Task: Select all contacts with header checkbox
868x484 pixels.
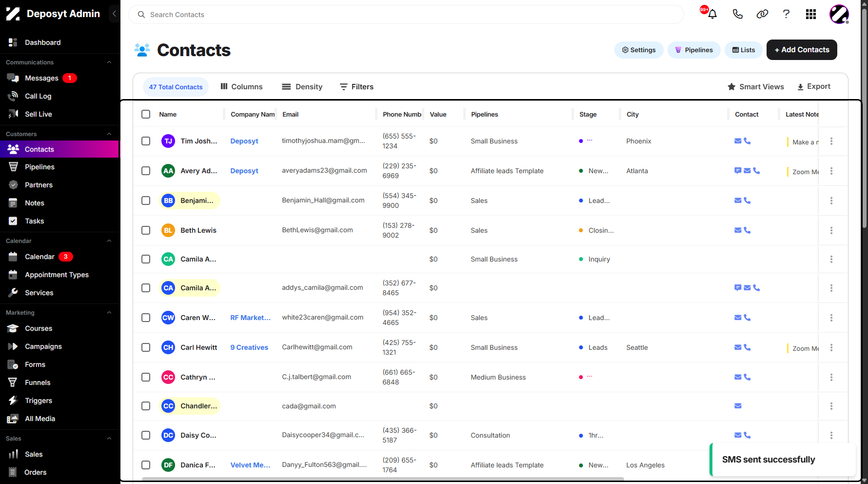Action: (x=146, y=114)
